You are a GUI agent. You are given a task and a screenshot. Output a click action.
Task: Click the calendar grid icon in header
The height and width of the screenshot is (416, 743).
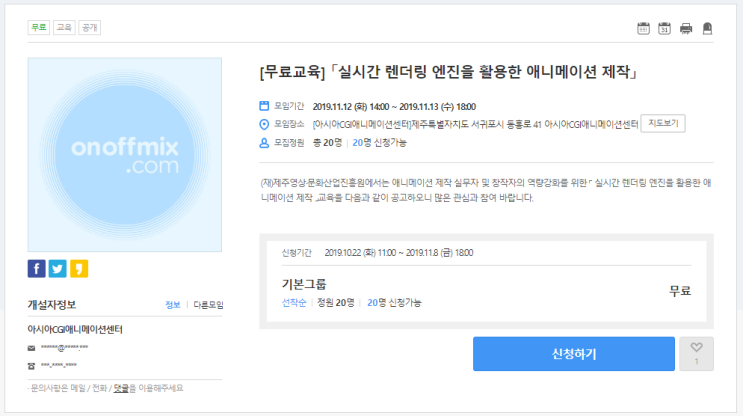643,28
